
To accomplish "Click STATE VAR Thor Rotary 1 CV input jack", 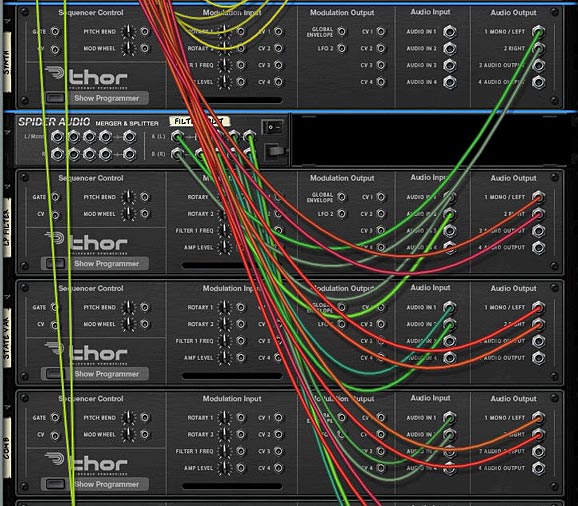I will click(x=241, y=307).
